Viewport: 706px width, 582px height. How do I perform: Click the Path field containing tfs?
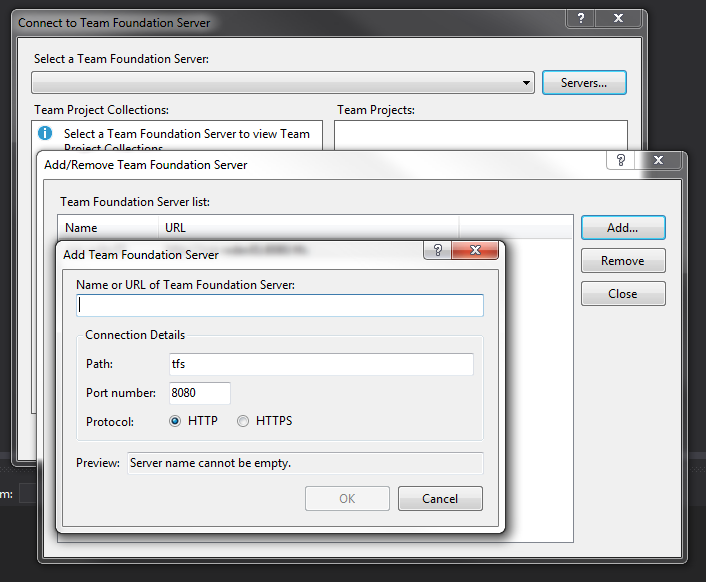(320, 365)
